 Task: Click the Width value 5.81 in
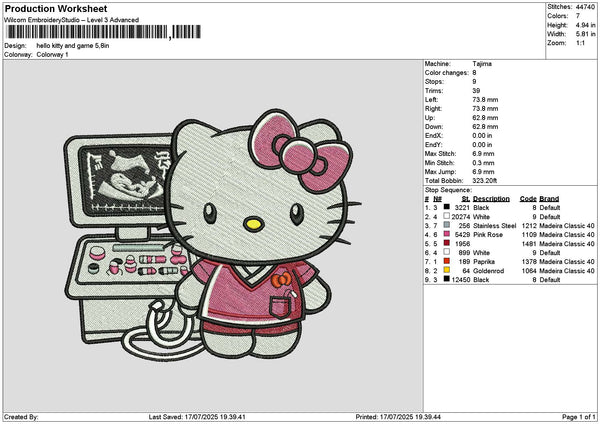(x=585, y=34)
